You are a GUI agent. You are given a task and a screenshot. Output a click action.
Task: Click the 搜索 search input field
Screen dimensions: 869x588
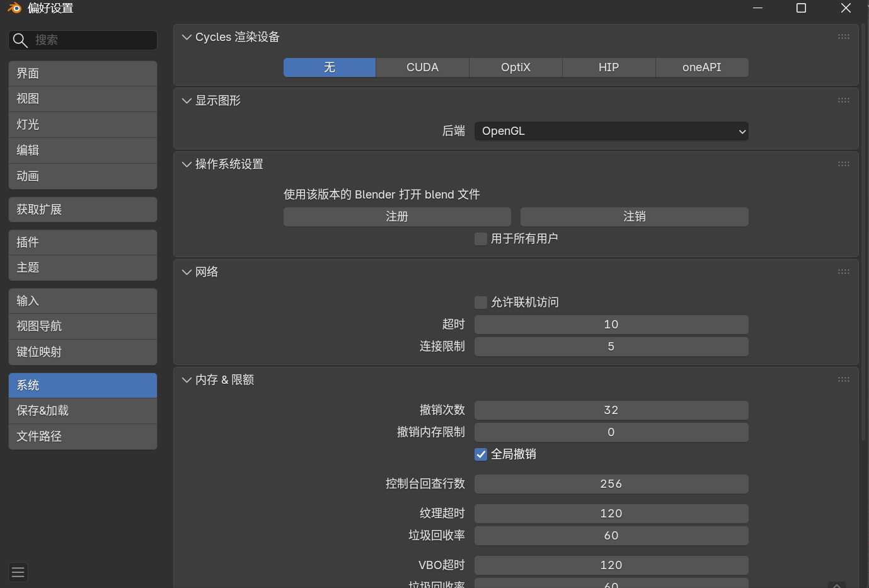pyautogui.click(x=83, y=40)
